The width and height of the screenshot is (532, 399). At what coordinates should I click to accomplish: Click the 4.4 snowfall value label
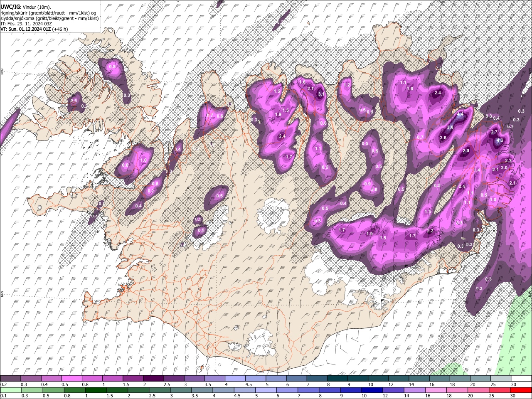(460, 114)
